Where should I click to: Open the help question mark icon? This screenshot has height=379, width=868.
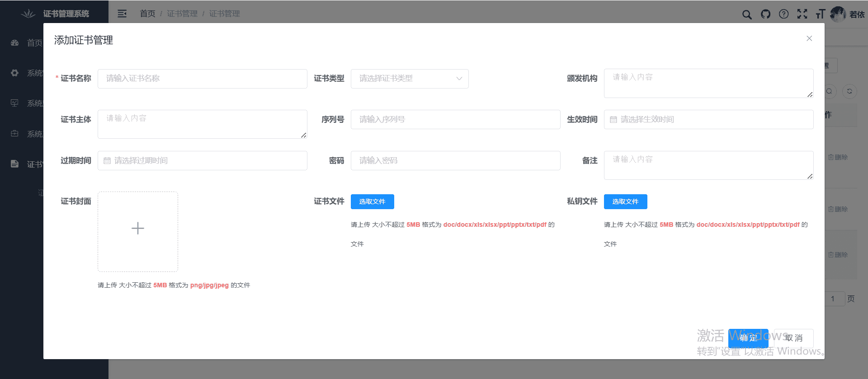tap(784, 14)
